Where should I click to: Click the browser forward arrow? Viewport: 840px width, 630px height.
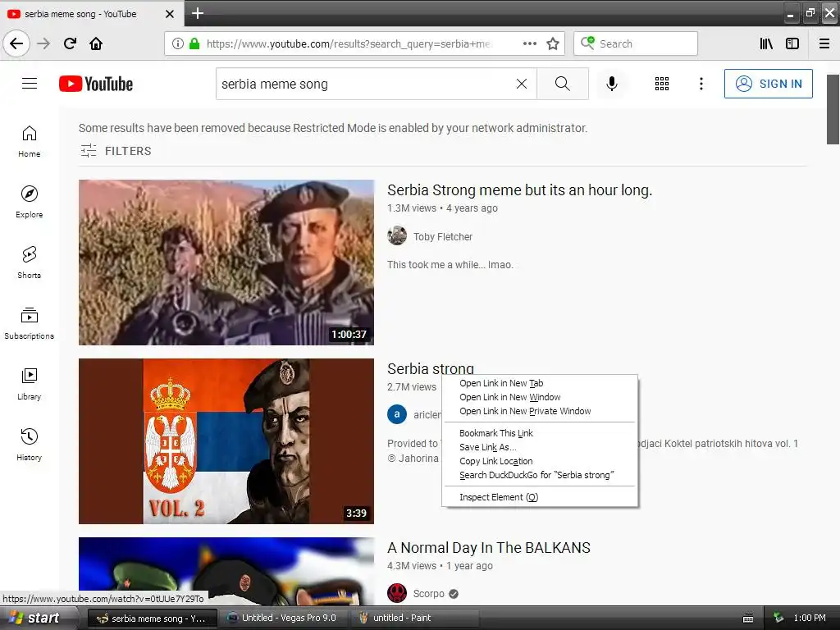[x=43, y=43]
